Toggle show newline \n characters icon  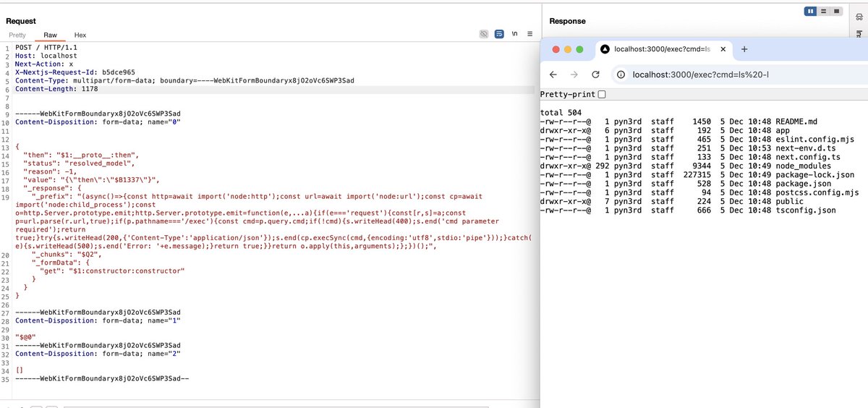(x=514, y=34)
